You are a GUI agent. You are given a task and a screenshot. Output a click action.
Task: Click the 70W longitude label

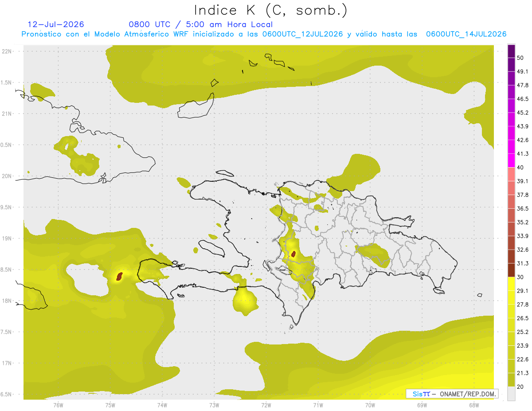pyautogui.click(x=370, y=405)
